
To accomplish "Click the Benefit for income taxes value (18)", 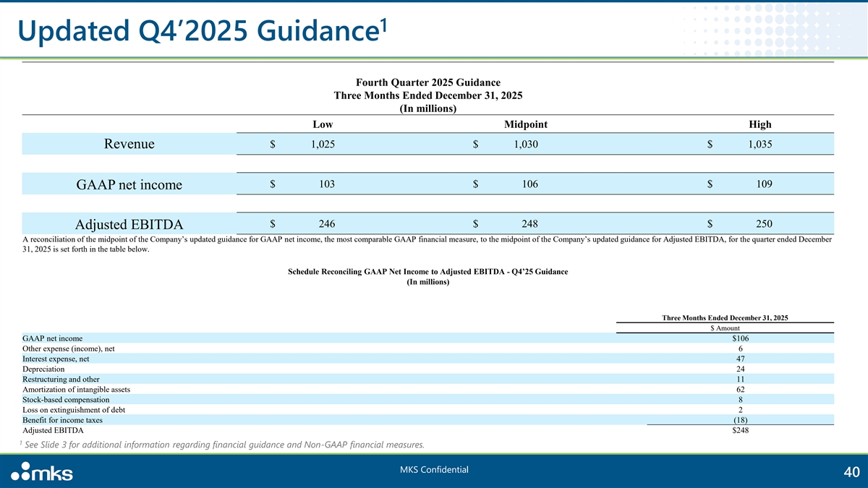I will [x=740, y=420].
